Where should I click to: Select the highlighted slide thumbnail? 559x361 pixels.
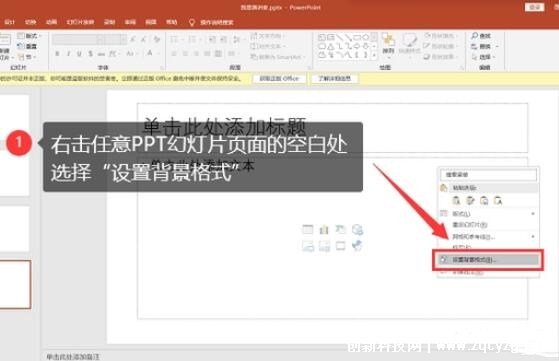[15, 284]
